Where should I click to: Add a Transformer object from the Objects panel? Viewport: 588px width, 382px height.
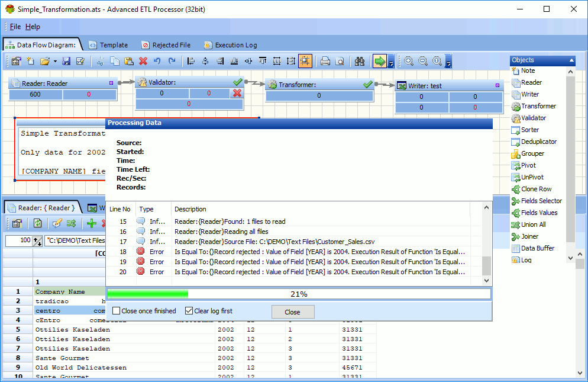pyautogui.click(x=539, y=106)
